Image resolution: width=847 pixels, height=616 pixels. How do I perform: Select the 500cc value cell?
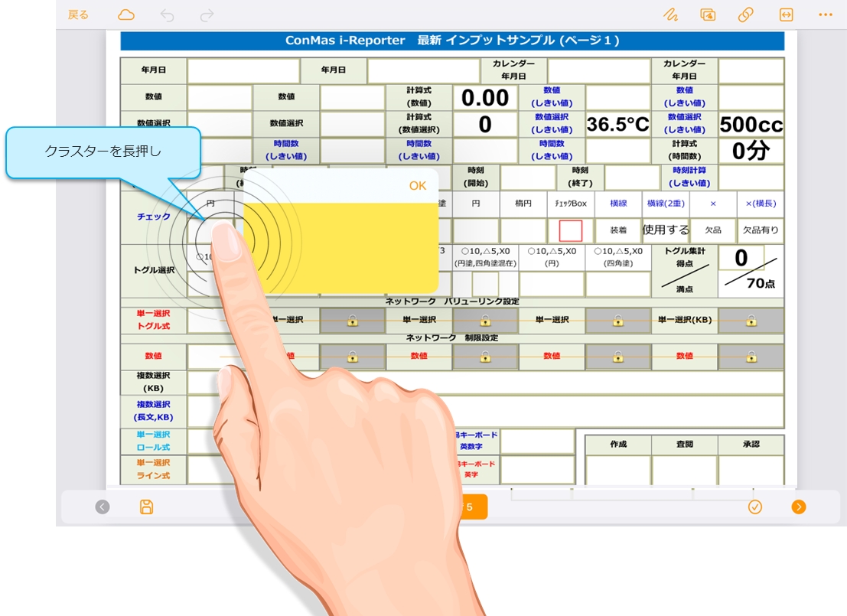click(x=751, y=124)
